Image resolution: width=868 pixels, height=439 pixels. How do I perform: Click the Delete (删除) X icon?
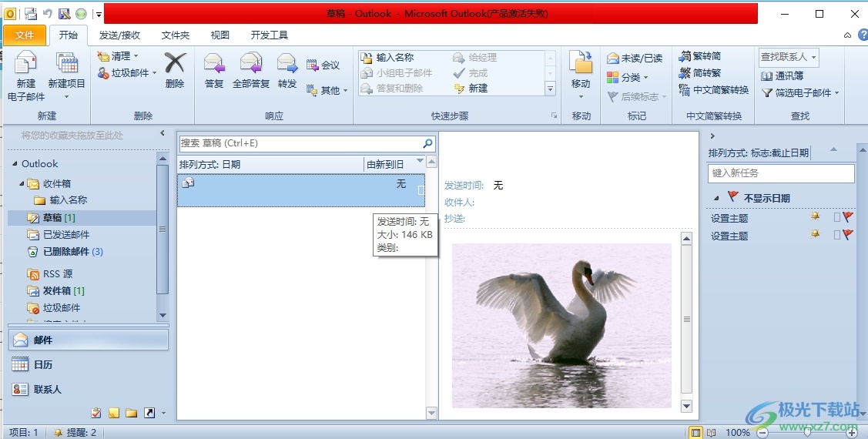coord(174,62)
